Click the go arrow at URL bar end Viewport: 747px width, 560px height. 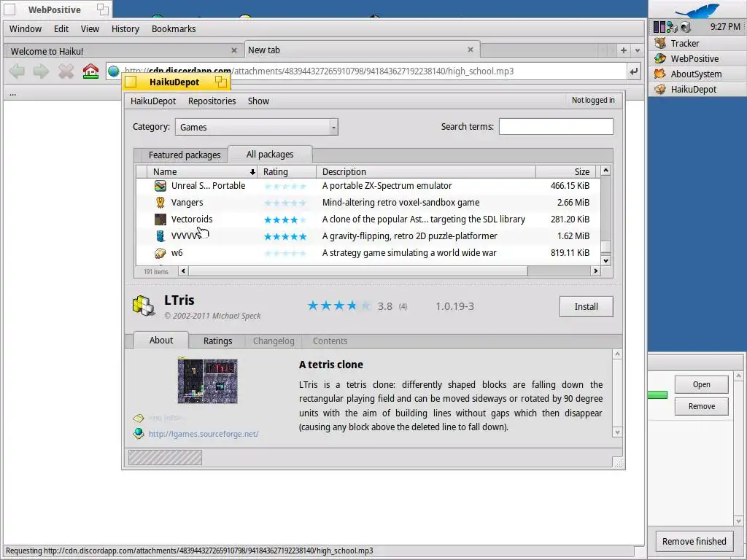(634, 71)
